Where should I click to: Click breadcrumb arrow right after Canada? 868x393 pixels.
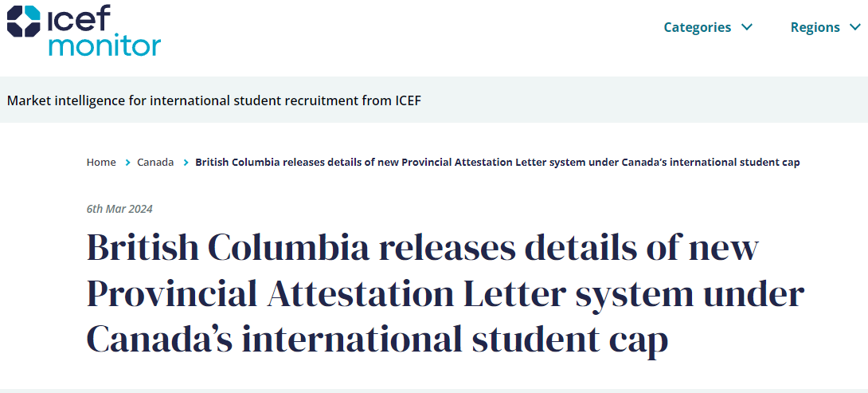tap(186, 163)
